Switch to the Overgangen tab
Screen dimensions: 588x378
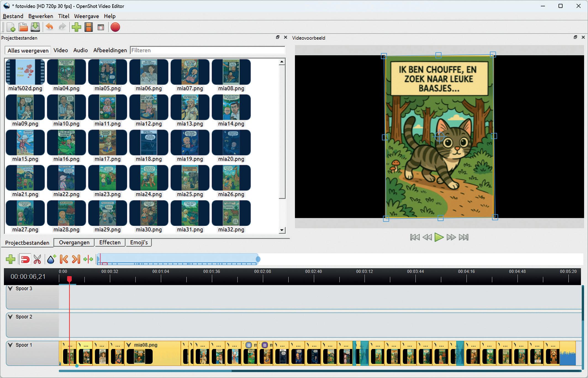click(x=74, y=242)
